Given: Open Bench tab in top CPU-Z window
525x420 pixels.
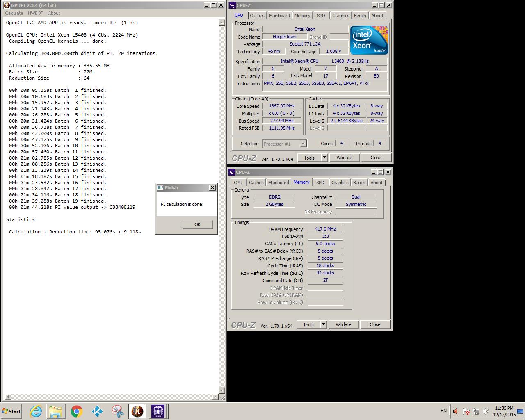Looking at the screenshot, I should tap(360, 16).
